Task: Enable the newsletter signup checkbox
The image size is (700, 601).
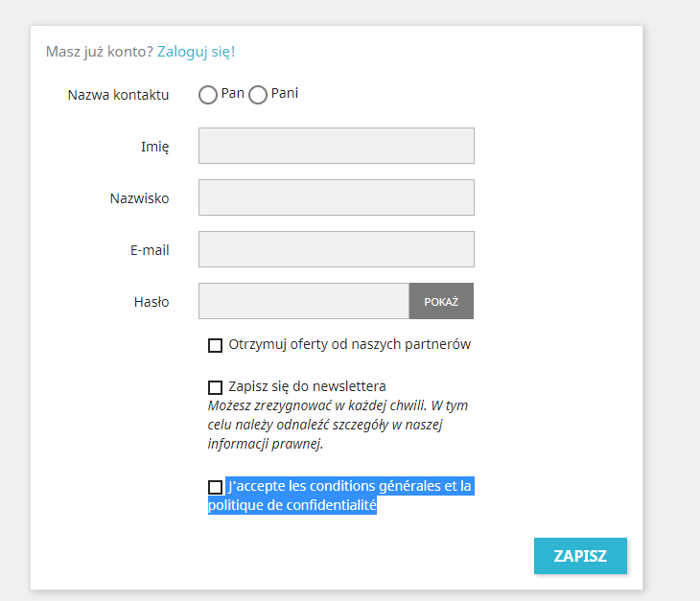Action: coord(215,387)
